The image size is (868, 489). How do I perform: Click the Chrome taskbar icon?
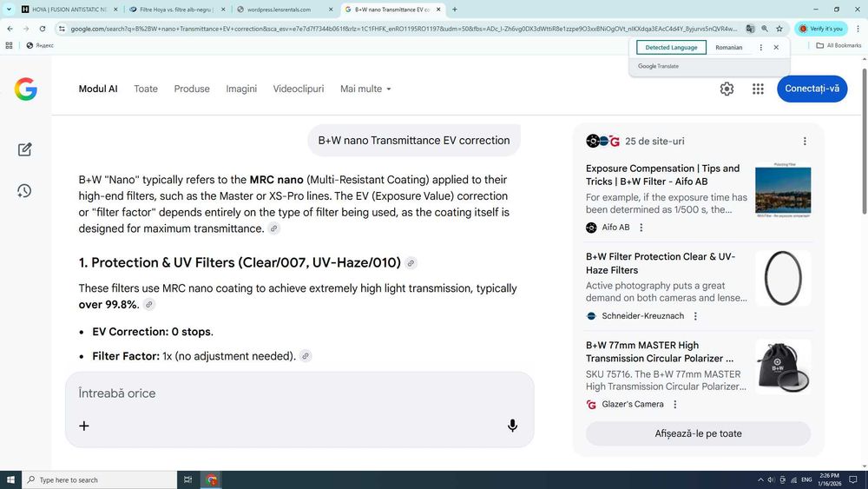(x=212, y=479)
